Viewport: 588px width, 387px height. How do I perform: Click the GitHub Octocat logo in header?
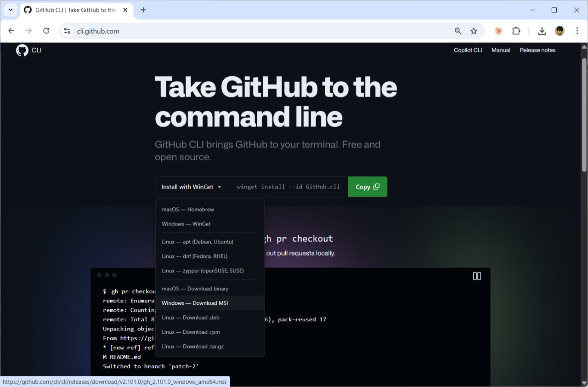[22, 50]
